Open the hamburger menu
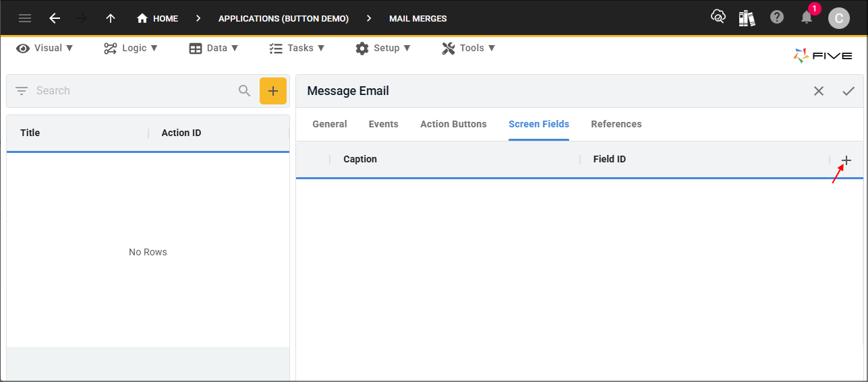Viewport: 868px width, 382px height. [x=25, y=18]
